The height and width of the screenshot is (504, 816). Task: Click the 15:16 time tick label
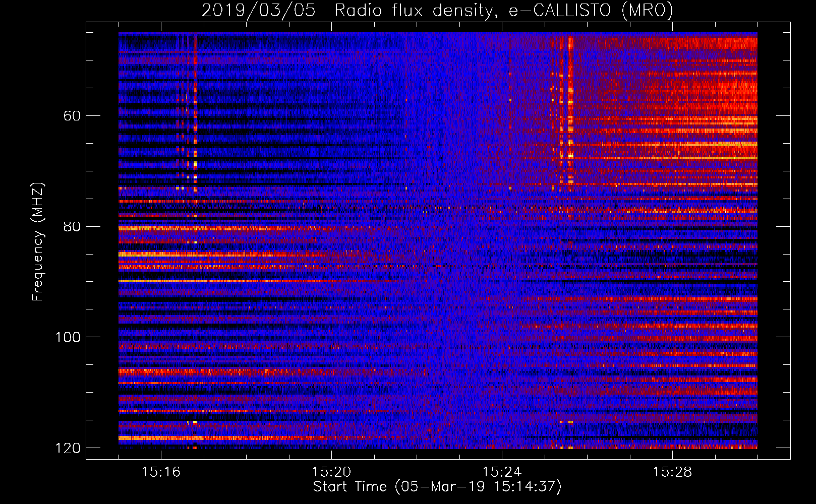tap(161, 472)
